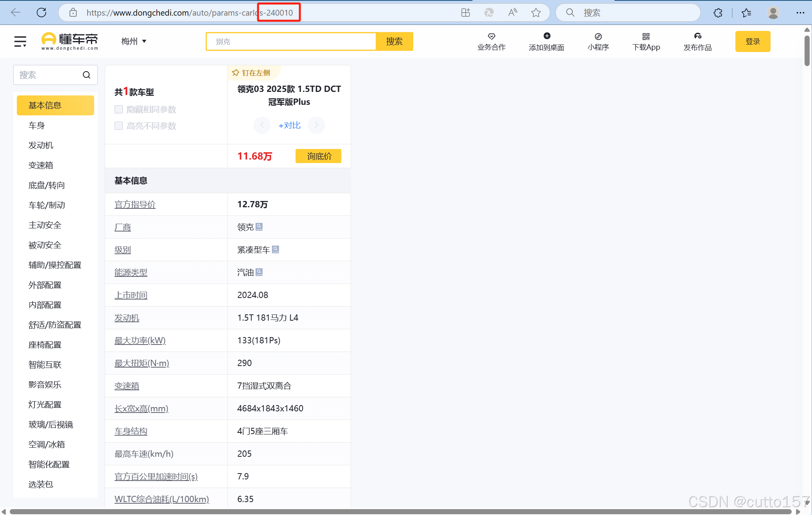The width and height of the screenshot is (812, 515).
Task: Open the hamburger menu beside the logo
Action: pyautogui.click(x=20, y=41)
